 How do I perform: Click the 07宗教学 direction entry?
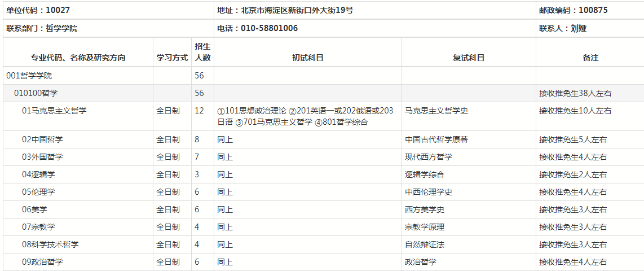39,227
